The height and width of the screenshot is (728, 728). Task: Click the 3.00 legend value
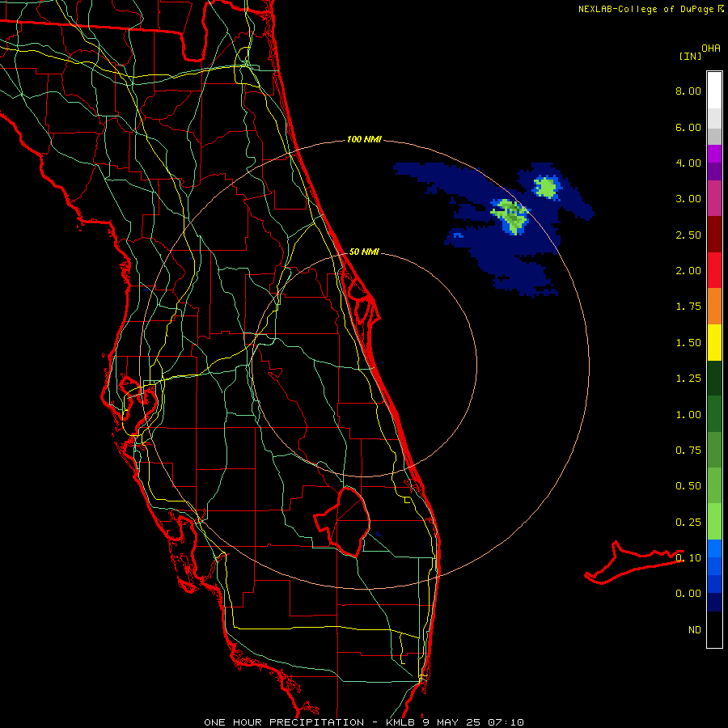point(688,199)
